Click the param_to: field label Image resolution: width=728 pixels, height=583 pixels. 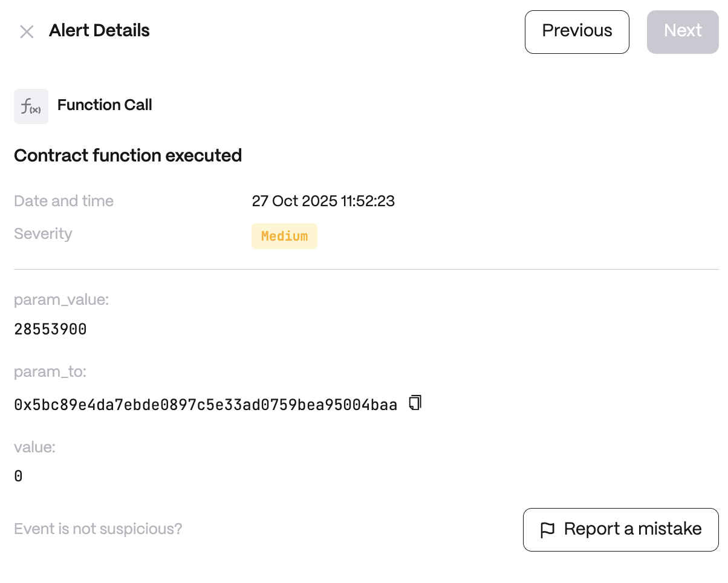pos(50,372)
